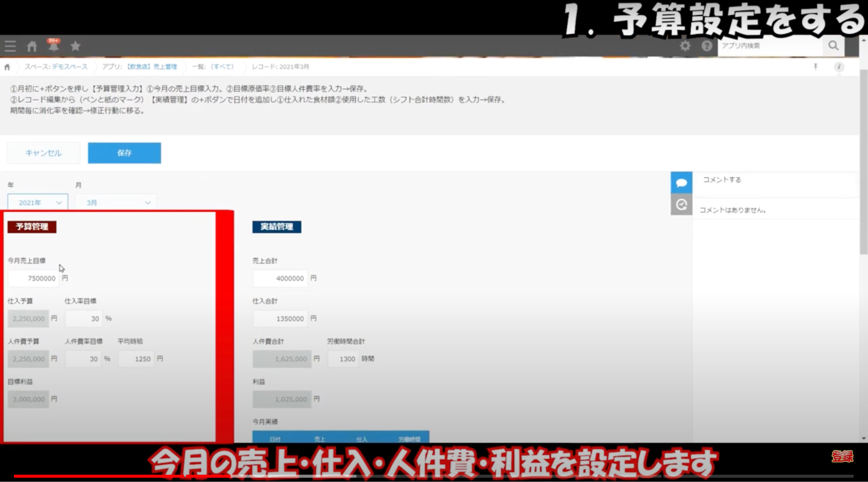Click the video progress bar at bottom
Viewport: 868px width, 482px height.
coord(433,476)
